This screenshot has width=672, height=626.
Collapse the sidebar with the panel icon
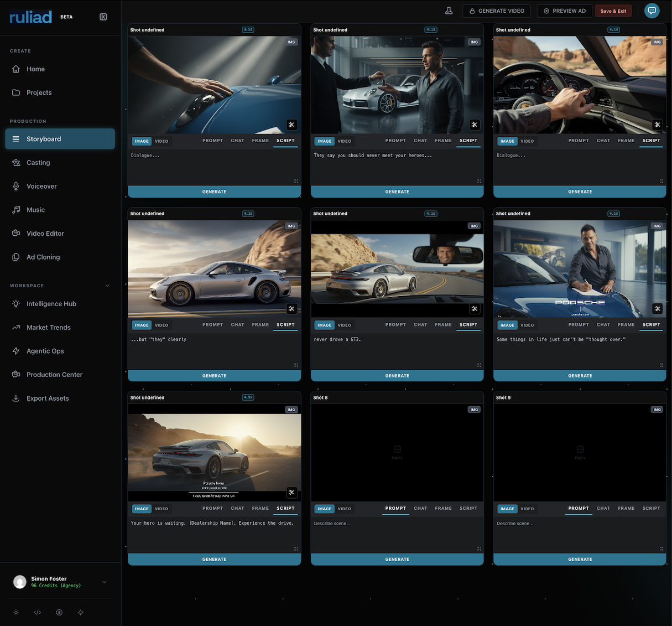click(x=103, y=17)
